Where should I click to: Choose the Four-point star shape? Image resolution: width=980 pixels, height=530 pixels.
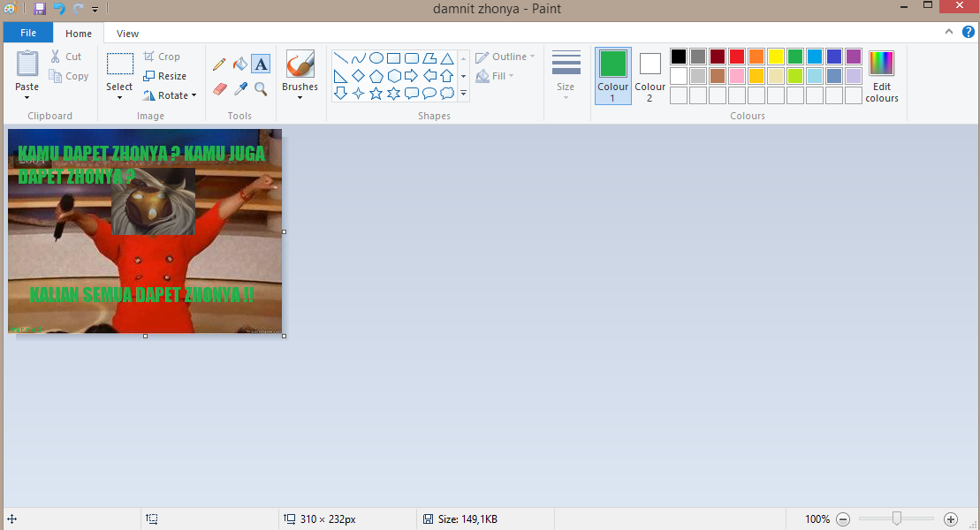(x=358, y=94)
